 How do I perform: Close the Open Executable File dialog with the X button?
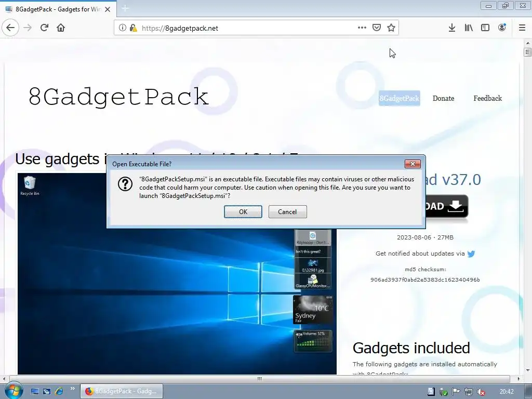tap(413, 164)
